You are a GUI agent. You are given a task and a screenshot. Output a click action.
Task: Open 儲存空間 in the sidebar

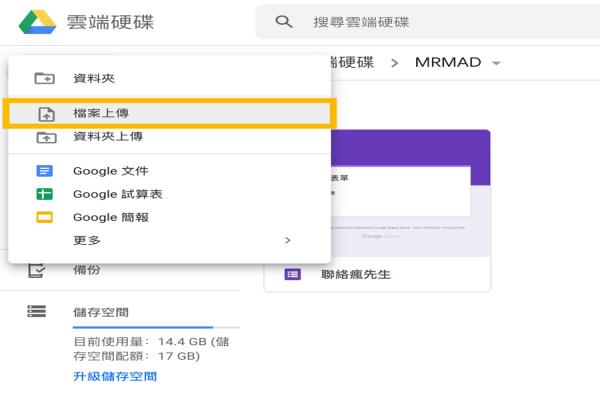pyautogui.click(x=101, y=312)
